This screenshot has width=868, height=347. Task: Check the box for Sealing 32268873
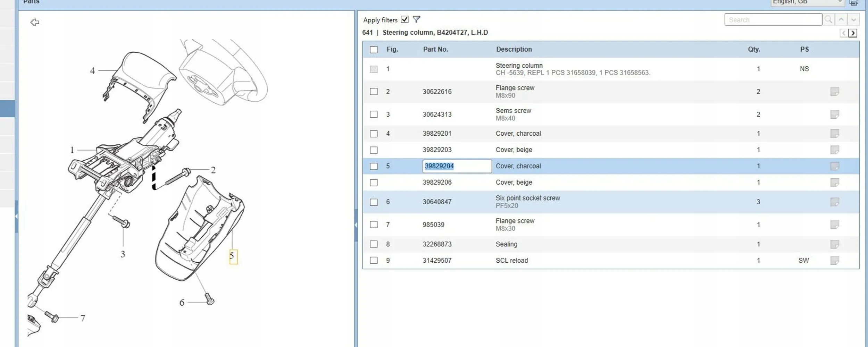[x=374, y=244]
